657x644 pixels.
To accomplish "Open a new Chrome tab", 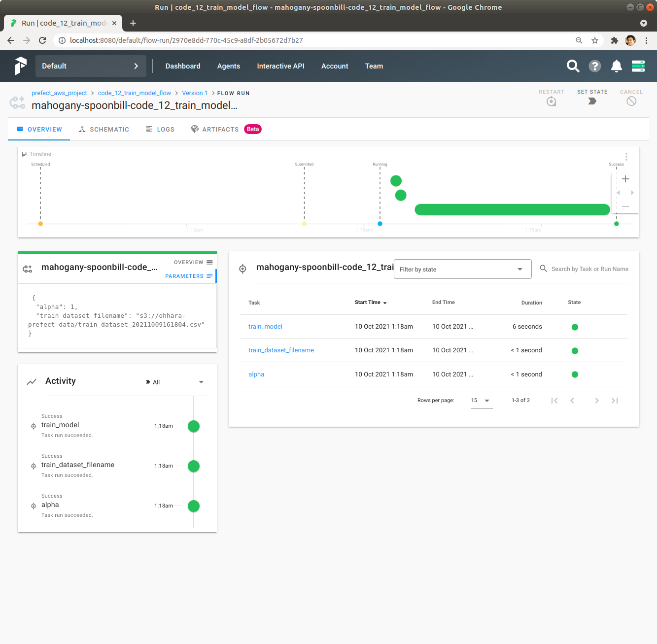I will [133, 23].
